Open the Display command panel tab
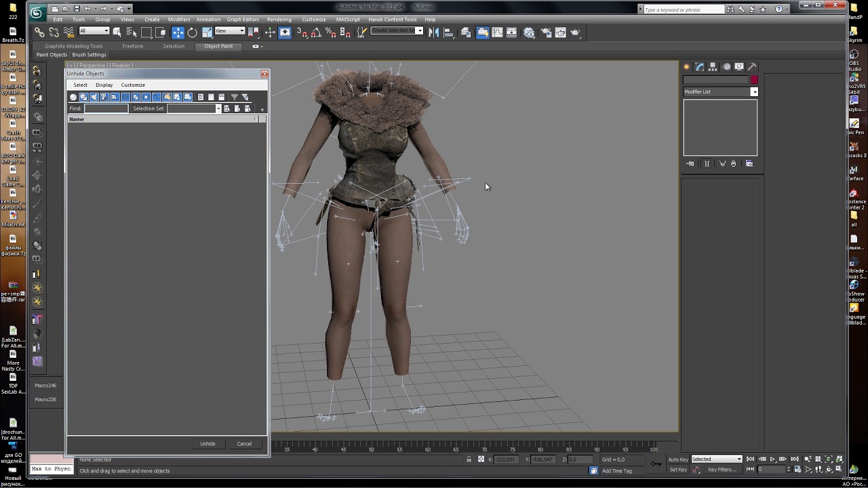The image size is (868, 488). (739, 66)
